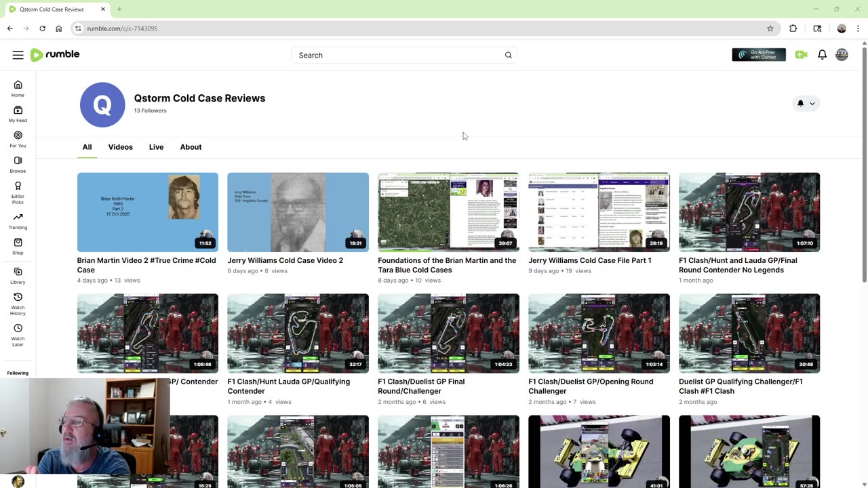
Task: Open For You in the sidebar
Action: [18, 140]
